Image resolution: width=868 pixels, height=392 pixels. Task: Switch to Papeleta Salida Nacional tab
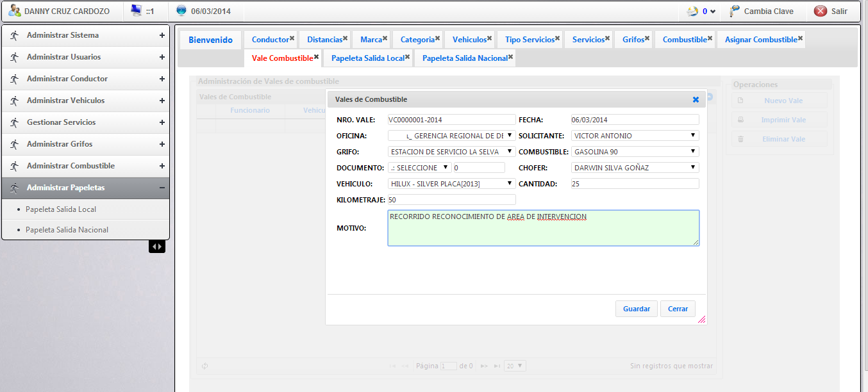tap(465, 58)
